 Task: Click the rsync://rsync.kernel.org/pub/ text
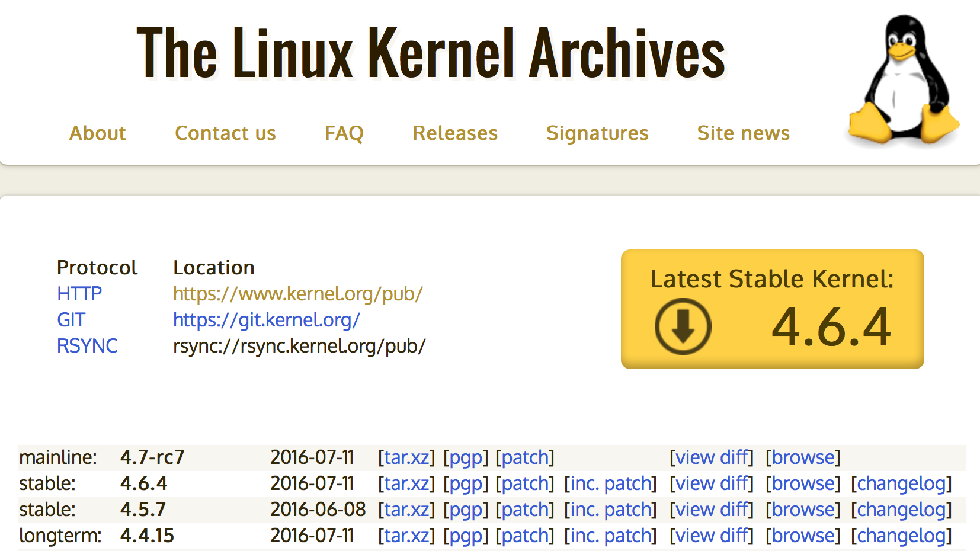[299, 345]
